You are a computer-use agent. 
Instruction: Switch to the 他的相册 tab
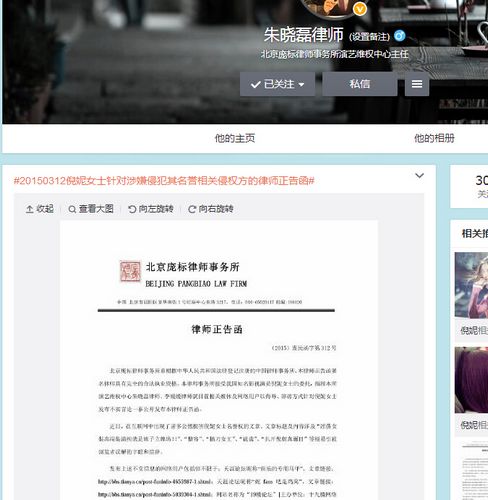[434, 138]
